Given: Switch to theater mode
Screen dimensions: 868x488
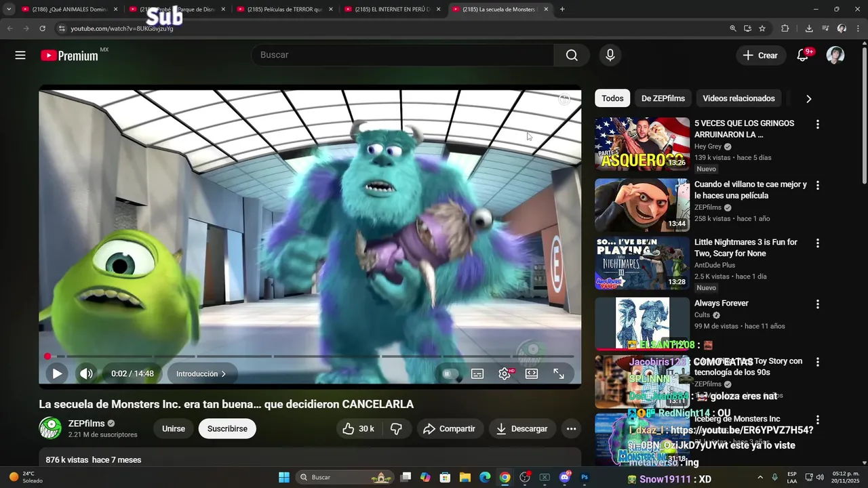Looking at the screenshot, I should coord(532,373).
